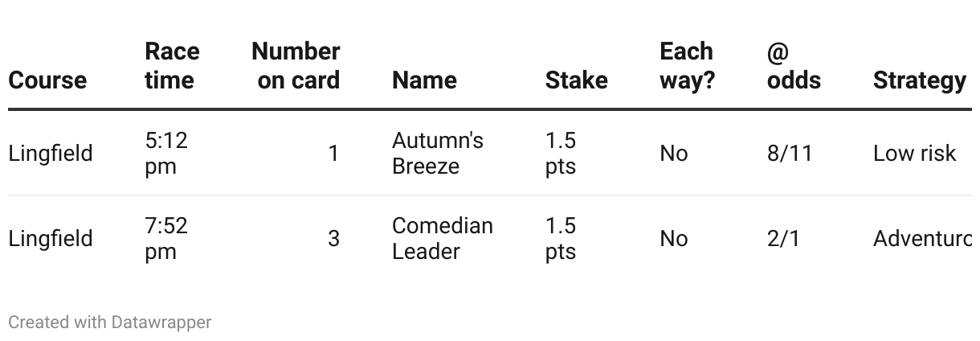
Task: Select the Strategy column header
Action: (919, 80)
